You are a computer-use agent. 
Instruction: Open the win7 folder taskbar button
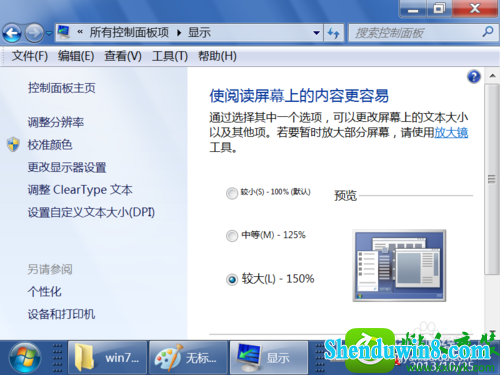click(x=107, y=358)
